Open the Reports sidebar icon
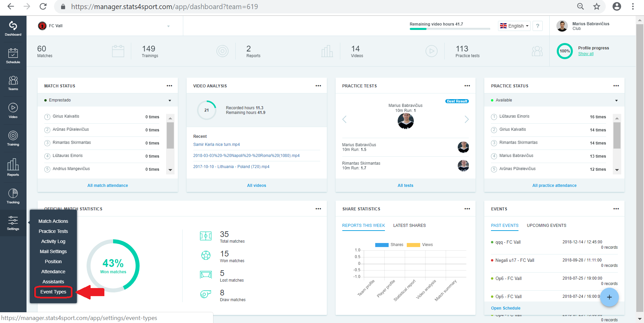Image resolution: width=644 pixels, height=323 pixels. [x=13, y=167]
